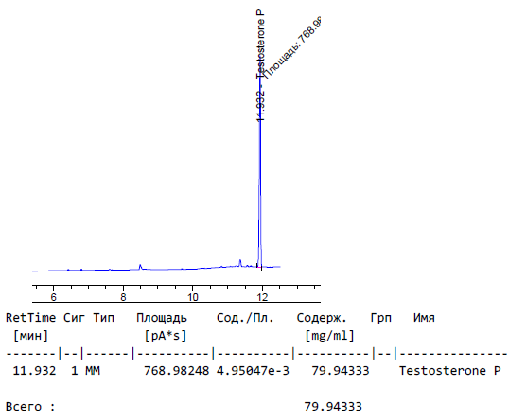Click the Имя column header
The width and height of the screenshot is (509, 420).
(424, 318)
